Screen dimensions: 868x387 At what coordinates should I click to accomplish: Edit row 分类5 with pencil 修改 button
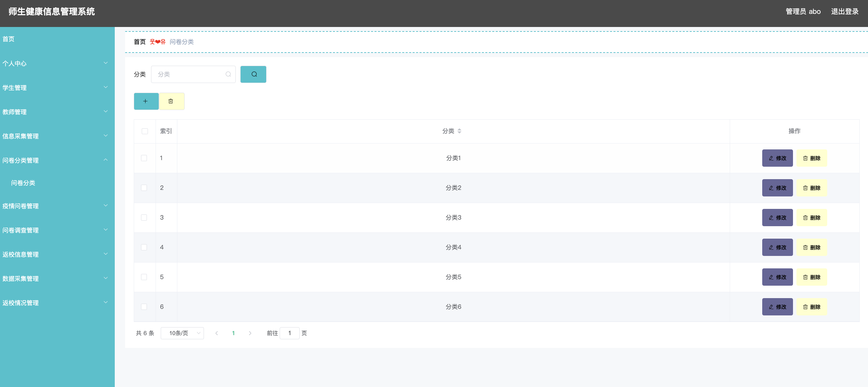click(x=777, y=277)
